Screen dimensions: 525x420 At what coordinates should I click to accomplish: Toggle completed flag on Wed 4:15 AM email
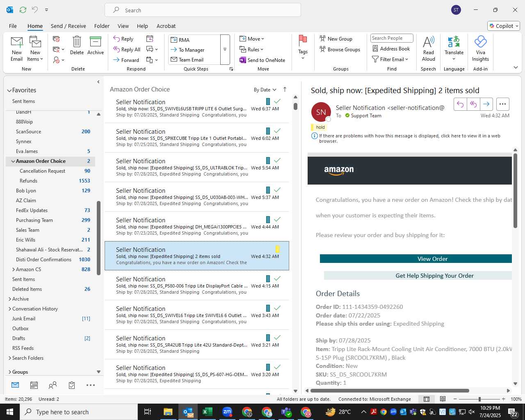277,278
